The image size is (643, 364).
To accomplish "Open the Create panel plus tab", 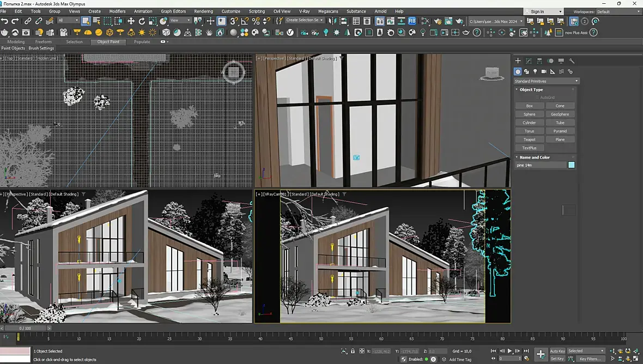I will pos(518,60).
